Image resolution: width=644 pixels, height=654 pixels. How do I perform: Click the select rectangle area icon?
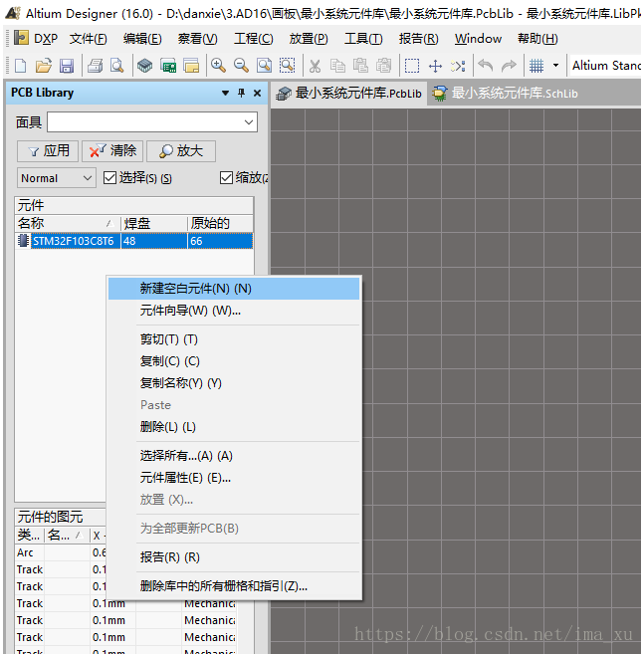411,66
